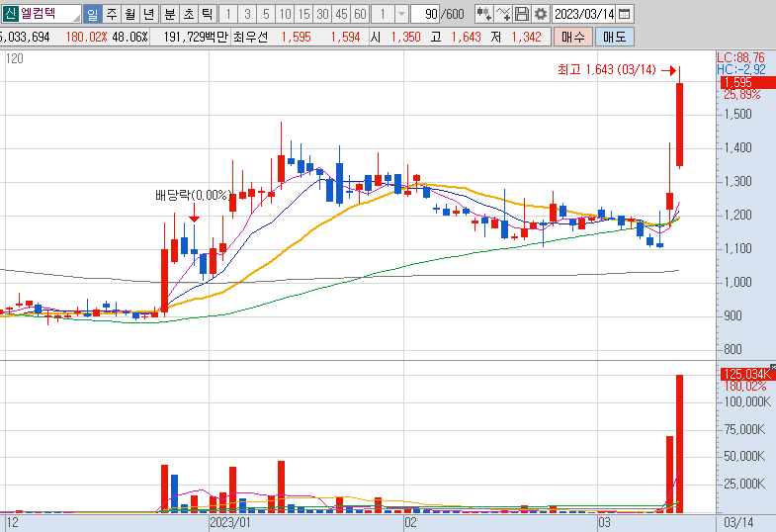Edit the date field 2023/03/14
The height and width of the screenshot is (532, 776).
click(584, 14)
